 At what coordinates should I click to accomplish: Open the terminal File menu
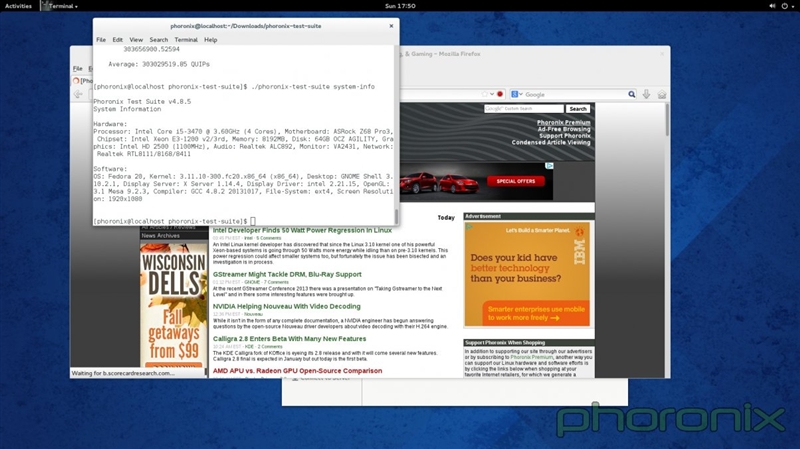point(101,40)
